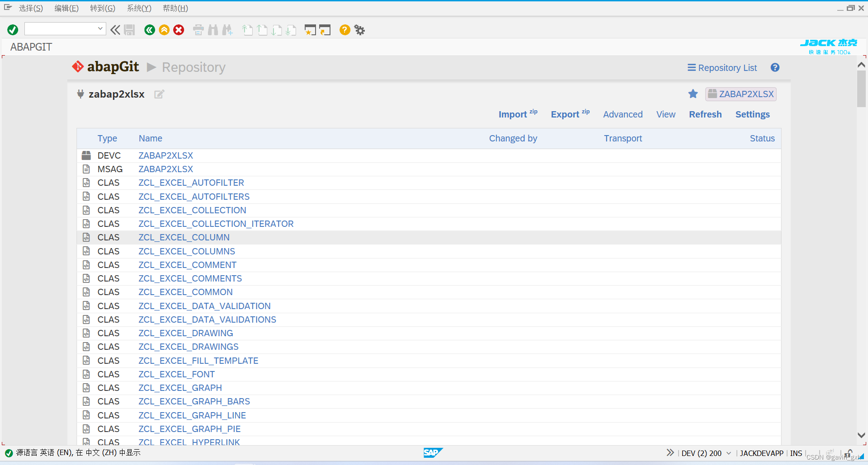Viewport: 868px width, 465px height.
Task: Open the 帮助(H) menu
Action: 175,8
